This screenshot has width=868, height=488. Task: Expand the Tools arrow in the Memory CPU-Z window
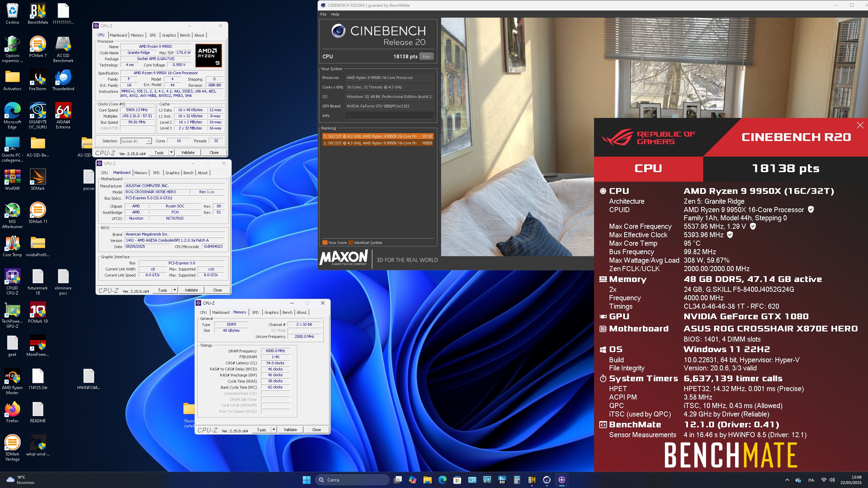tap(274, 430)
